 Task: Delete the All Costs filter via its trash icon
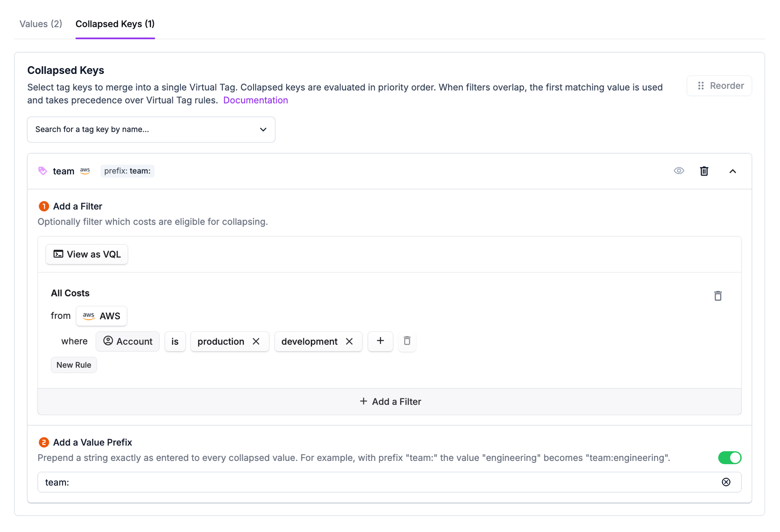click(718, 296)
